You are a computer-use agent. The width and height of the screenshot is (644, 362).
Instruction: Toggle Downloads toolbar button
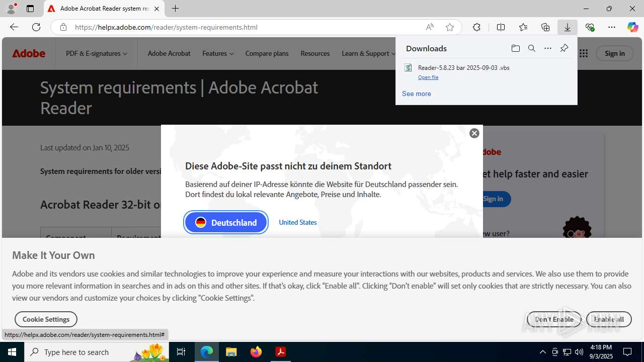[568, 27]
